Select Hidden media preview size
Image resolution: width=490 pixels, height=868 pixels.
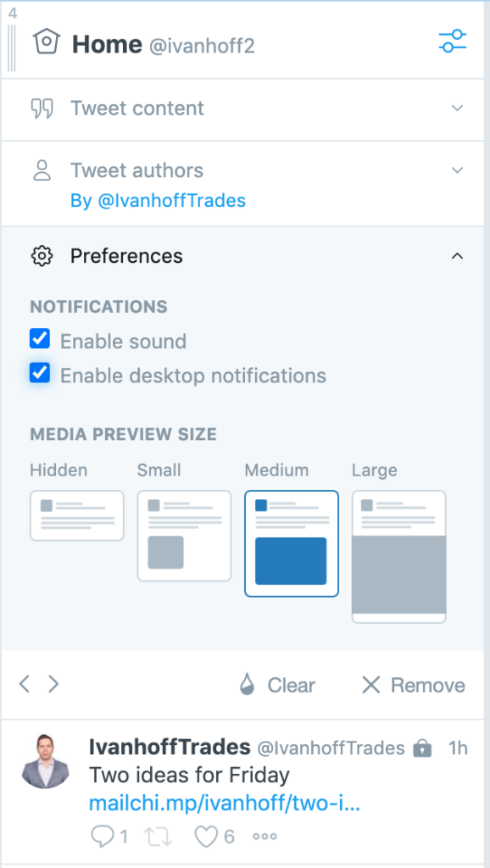[77, 515]
